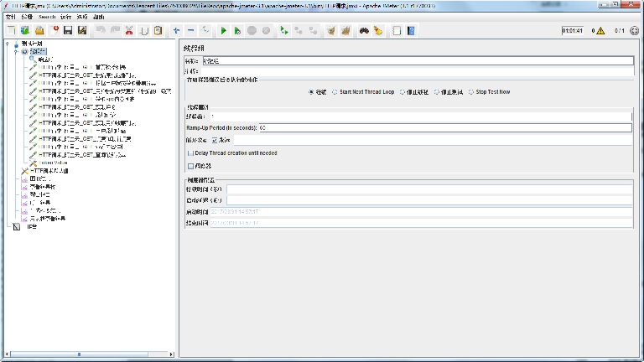Click the plus Expand All icon
Image resolution: width=644 pixels, height=362 pixels.
pos(176,31)
